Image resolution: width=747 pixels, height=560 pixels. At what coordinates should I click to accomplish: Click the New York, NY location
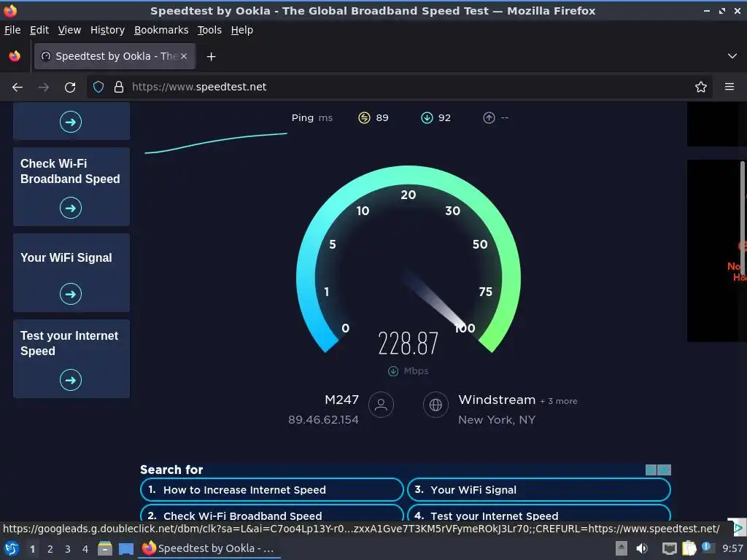click(497, 419)
